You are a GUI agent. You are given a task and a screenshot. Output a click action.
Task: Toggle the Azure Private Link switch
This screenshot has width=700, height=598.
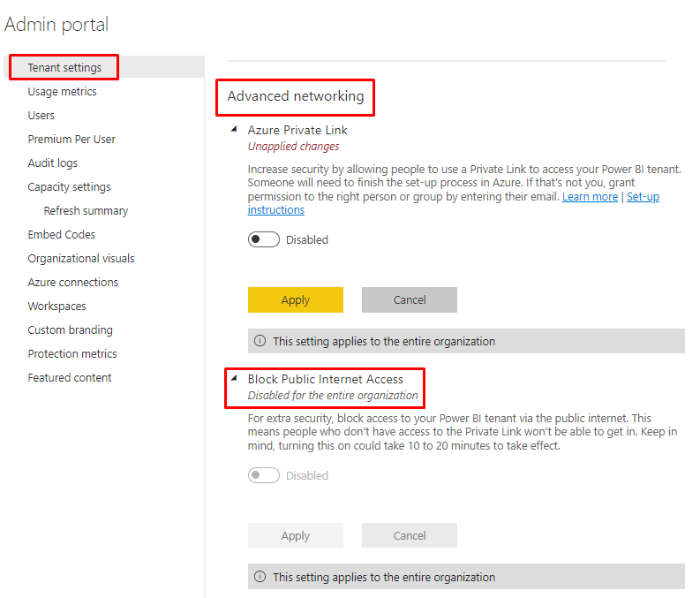(x=263, y=240)
